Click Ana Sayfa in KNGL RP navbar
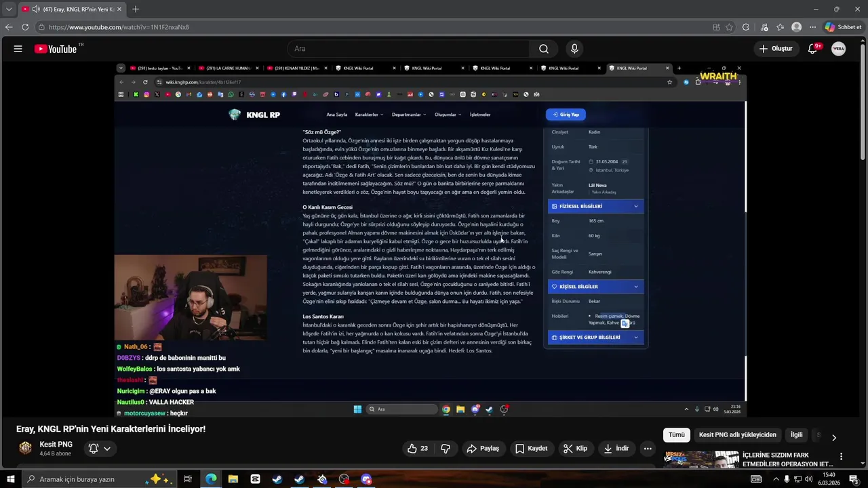Image resolution: width=868 pixels, height=488 pixels. pyautogui.click(x=336, y=115)
